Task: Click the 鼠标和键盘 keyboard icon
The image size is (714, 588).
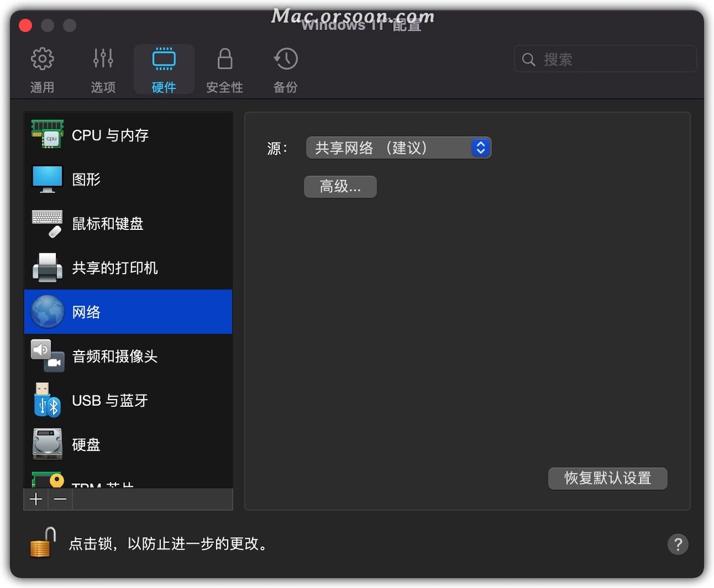Action: click(47, 223)
